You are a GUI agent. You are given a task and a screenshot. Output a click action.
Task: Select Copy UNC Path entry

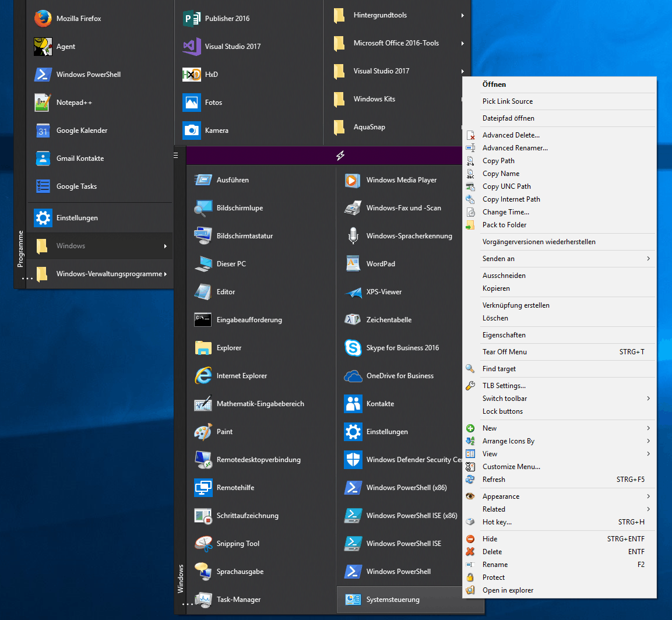[560, 186]
